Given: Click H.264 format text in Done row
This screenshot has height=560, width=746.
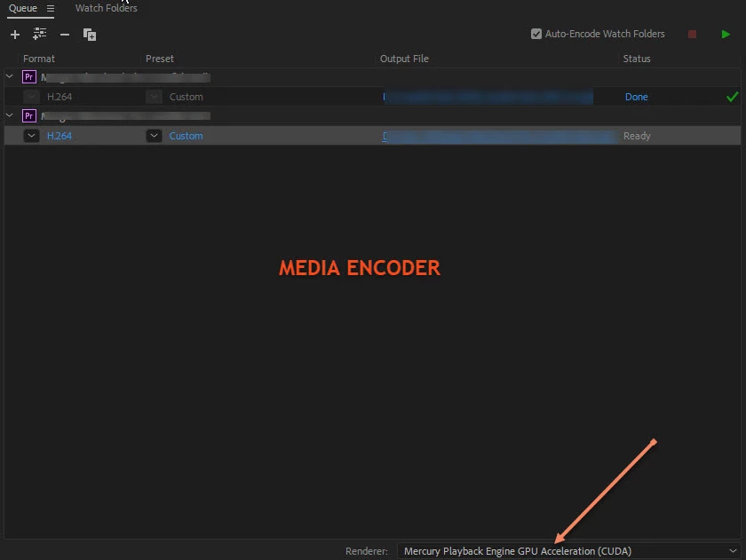Looking at the screenshot, I should pos(60,97).
